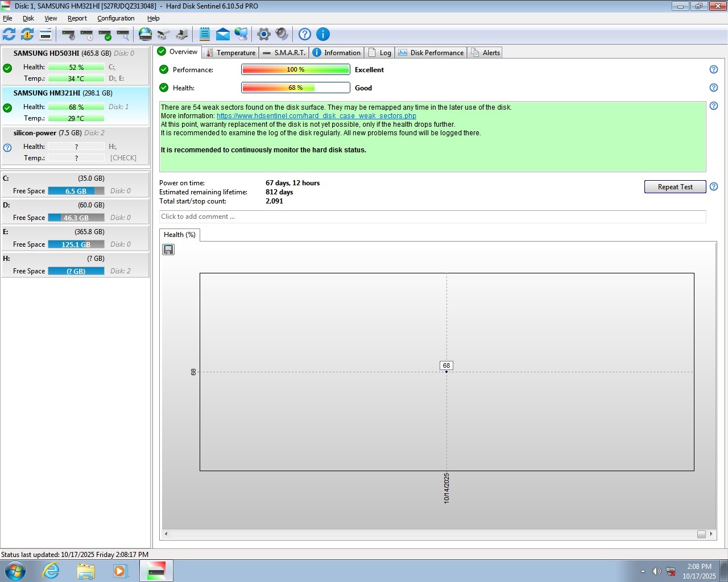The width and height of the screenshot is (728, 582).
Task: Click the refresh icon with warning triangle
Action: [27, 34]
